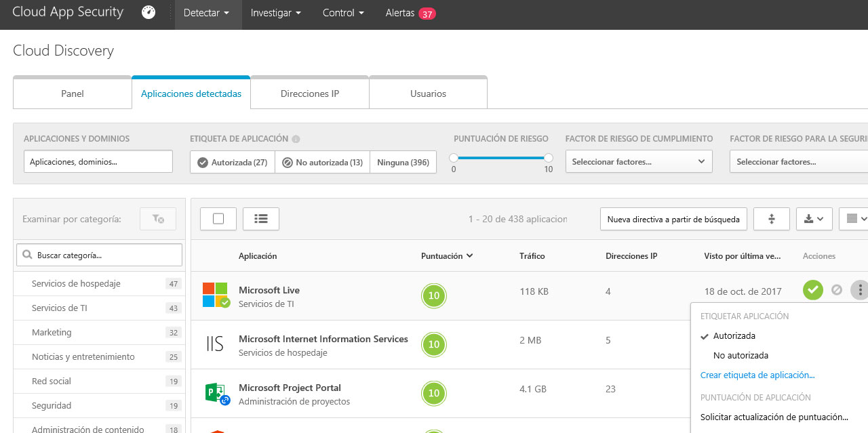Sort by the Tráfico column header
The height and width of the screenshot is (433, 868).
532,256
